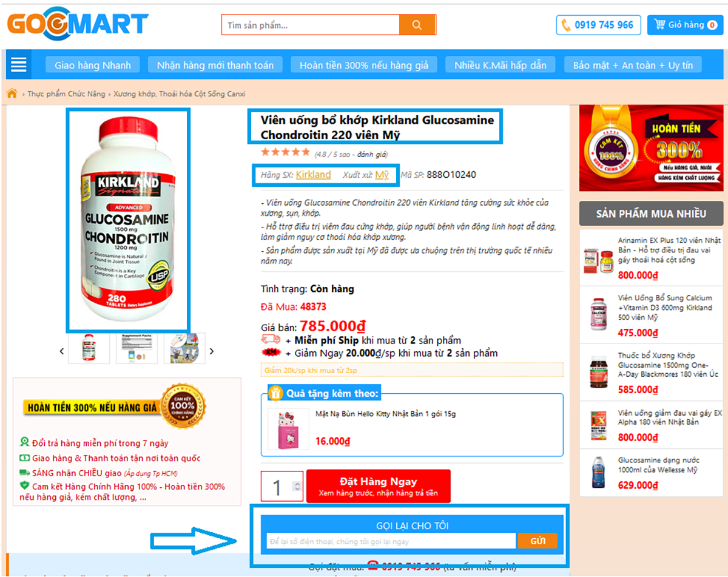Select the supplement facts thumbnail
Screen dimensions: 728x577
(136, 348)
